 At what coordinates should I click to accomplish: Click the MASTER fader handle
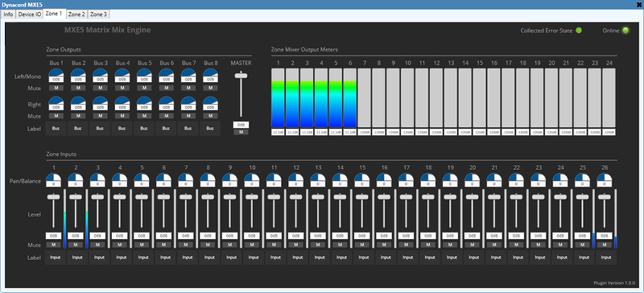(x=241, y=75)
